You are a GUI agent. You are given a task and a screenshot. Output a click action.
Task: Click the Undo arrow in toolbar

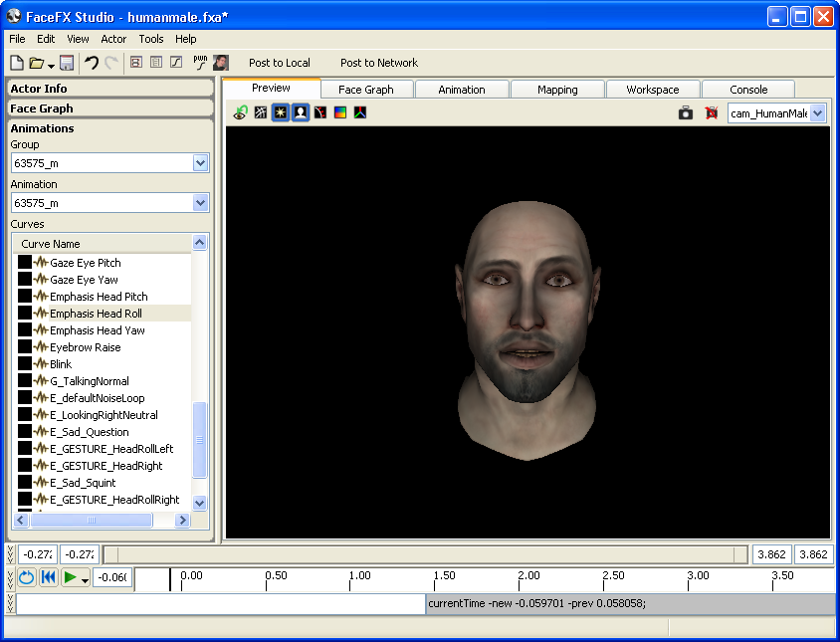(91, 63)
